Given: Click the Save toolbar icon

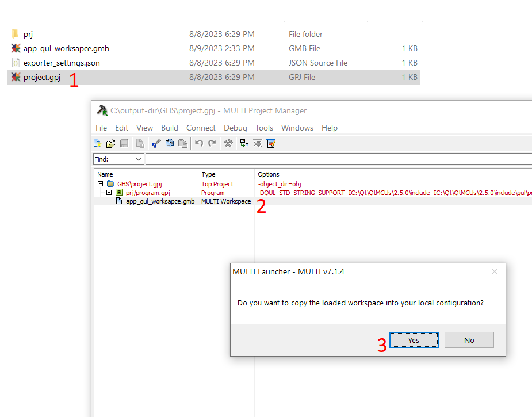Looking at the screenshot, I should pos(124,143).
